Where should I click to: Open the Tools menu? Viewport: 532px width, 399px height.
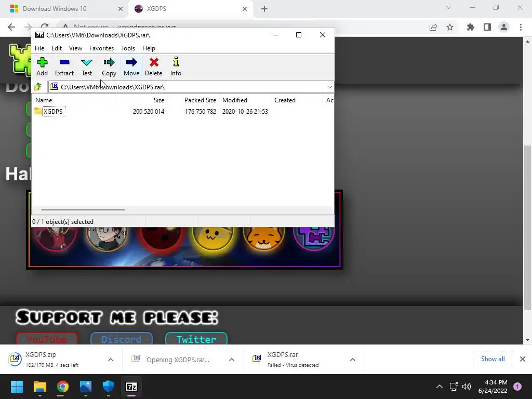click(128, 48)
